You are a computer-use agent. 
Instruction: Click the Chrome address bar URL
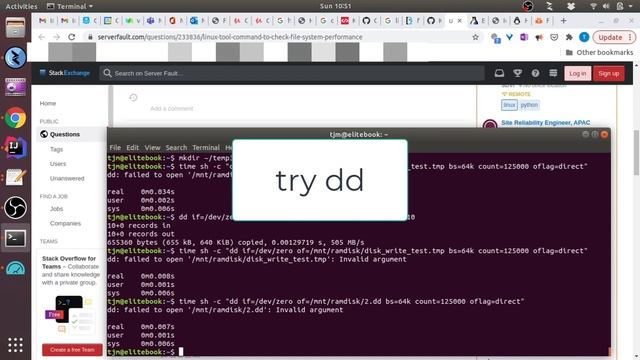[230, 37]
